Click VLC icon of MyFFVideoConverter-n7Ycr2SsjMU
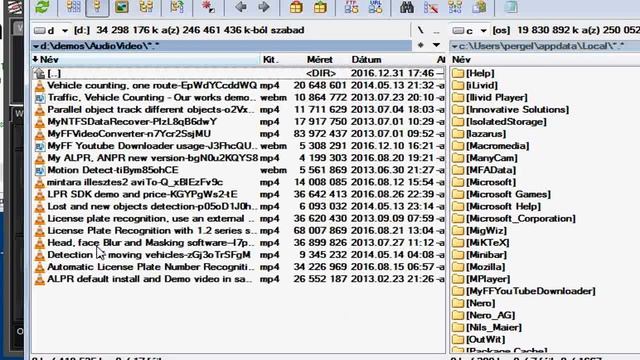640x360 pixels. 40,134
